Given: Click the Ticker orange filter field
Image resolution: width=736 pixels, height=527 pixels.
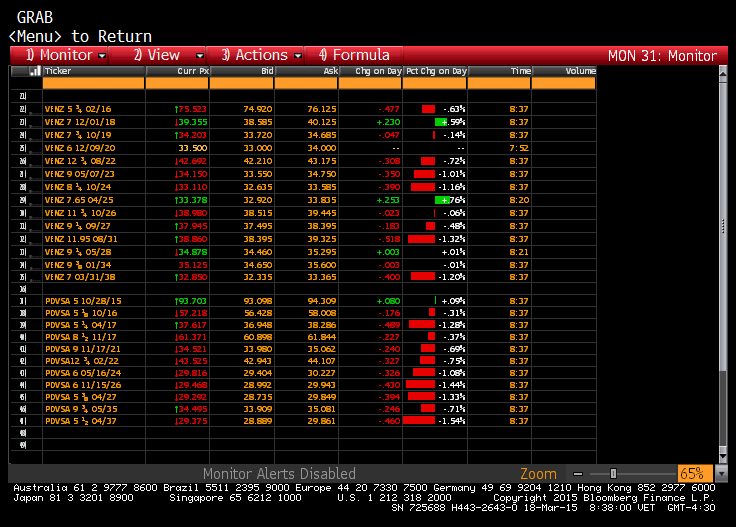Looking at the screenshot, I should point(93,83).
